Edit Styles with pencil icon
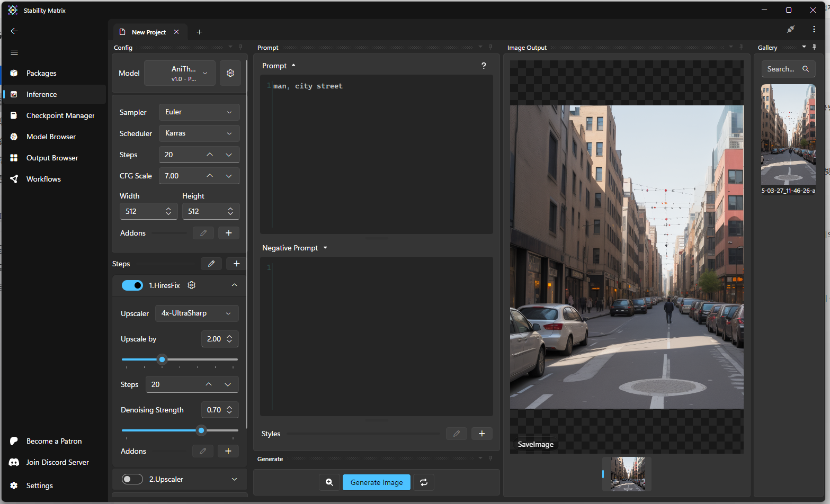830x504 pixels. 457,434
